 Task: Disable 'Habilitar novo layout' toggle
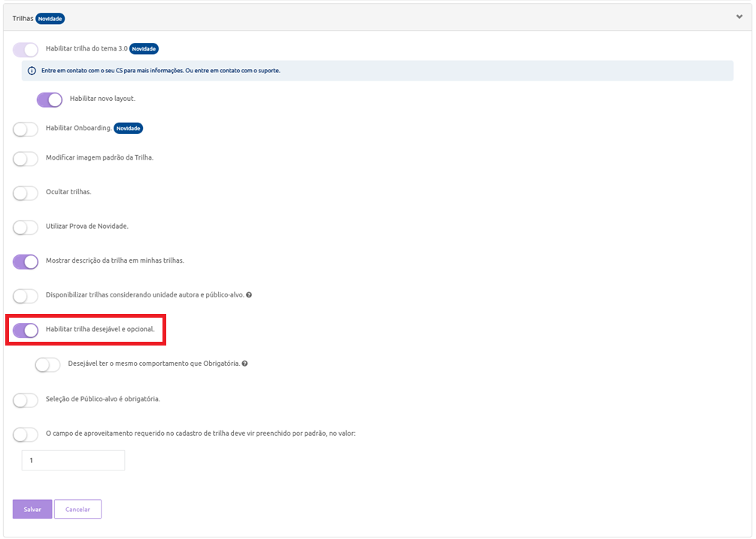[50, 99]
